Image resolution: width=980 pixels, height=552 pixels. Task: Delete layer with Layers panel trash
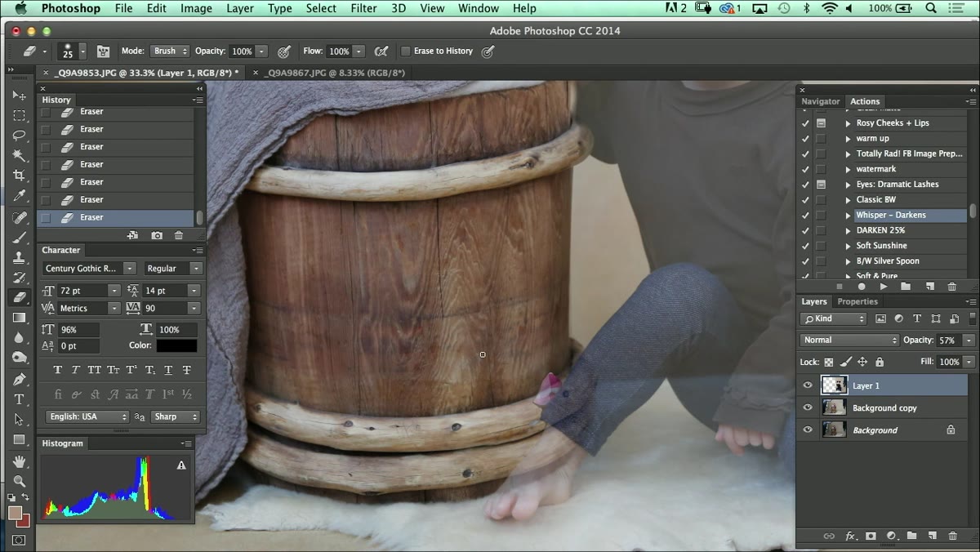pyautogui.click(x=952, y=536)
